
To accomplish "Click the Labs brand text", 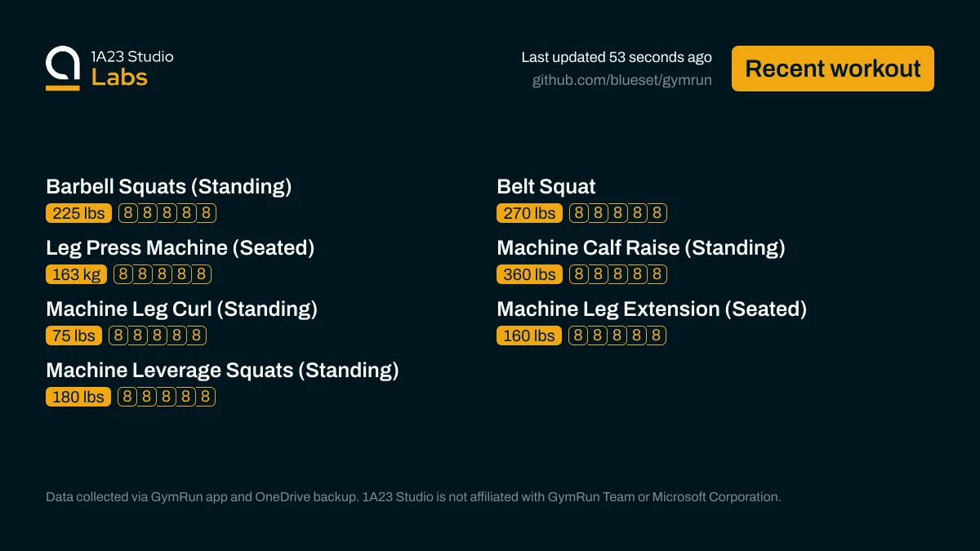I will (119, 78).
